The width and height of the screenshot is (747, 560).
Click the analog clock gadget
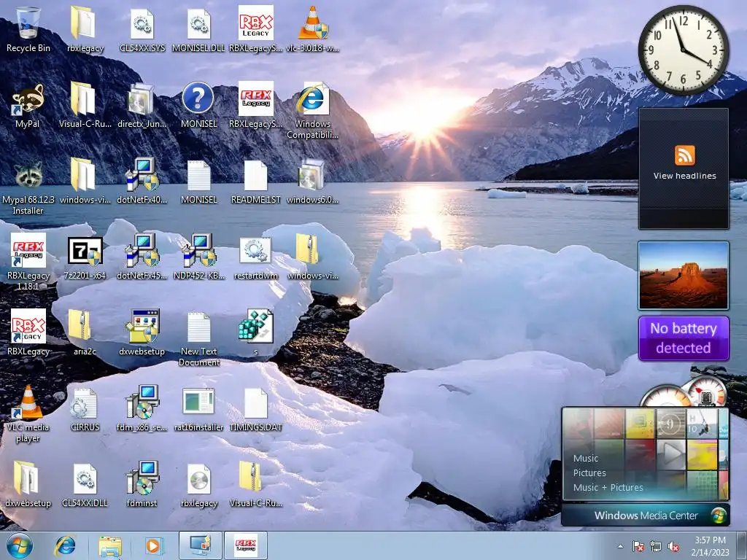tap(683, 50)
